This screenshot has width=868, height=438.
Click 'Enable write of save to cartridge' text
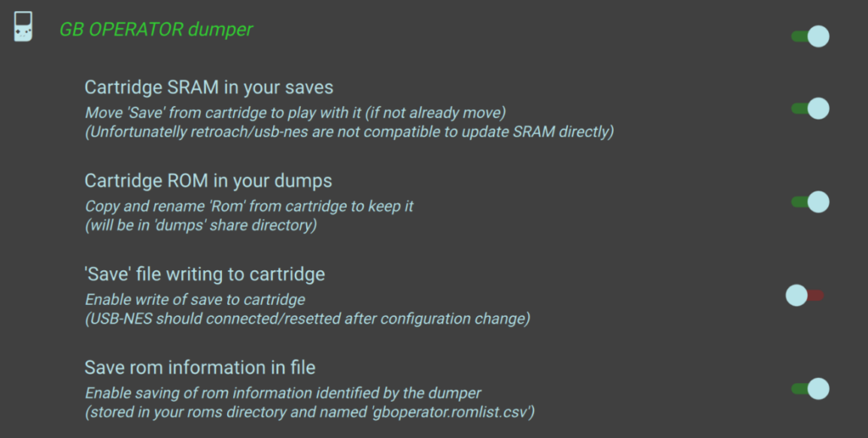(x=195, y=299)
